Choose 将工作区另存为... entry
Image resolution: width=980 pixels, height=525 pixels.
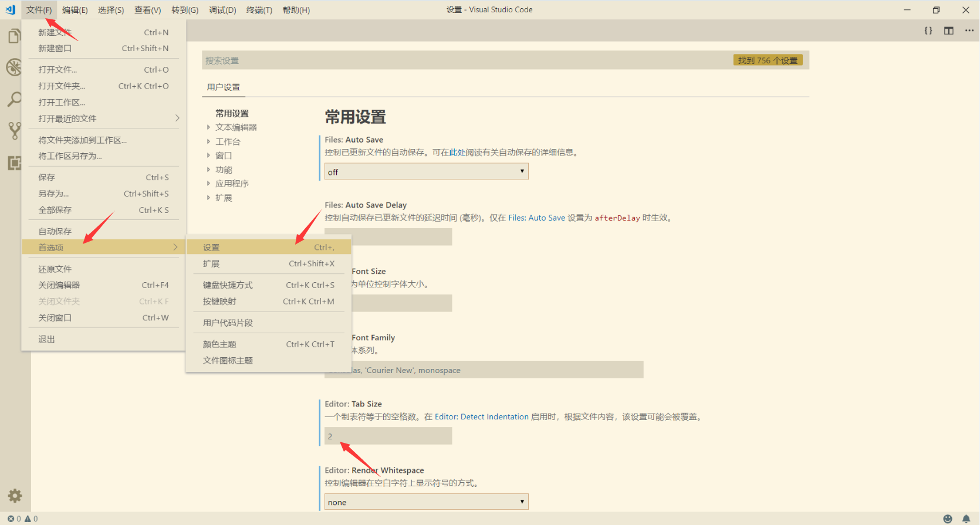pos(103,156)
